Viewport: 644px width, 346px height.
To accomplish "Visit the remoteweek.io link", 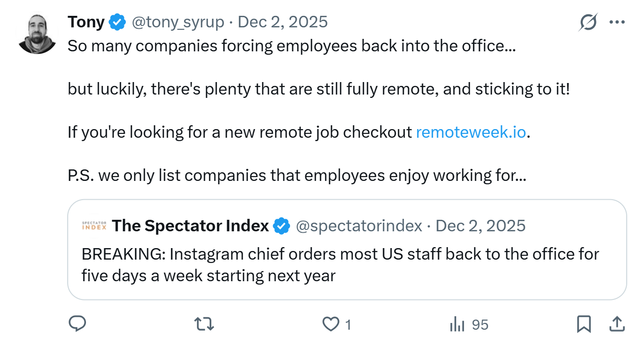I will pos(471,132).
